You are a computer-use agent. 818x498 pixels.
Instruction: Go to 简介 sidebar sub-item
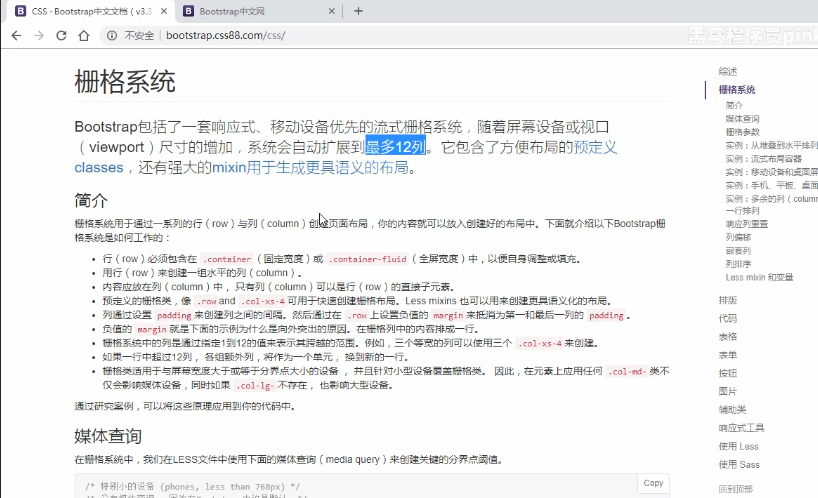point(734,105)
